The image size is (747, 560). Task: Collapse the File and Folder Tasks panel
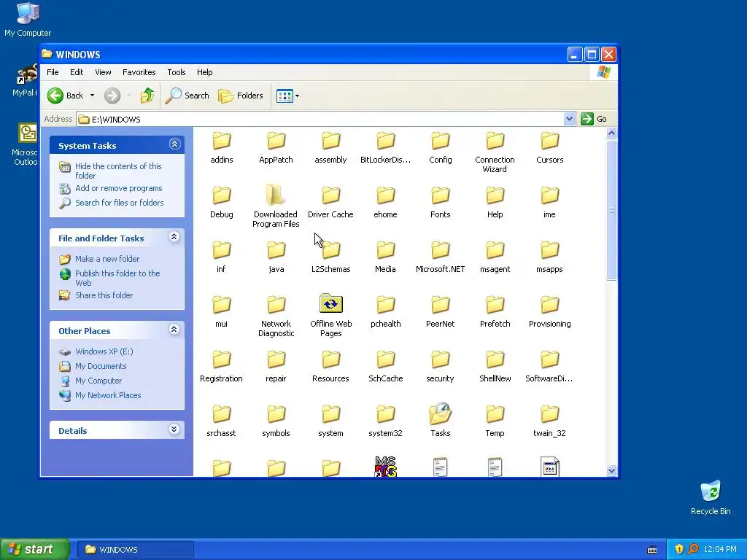(174, 237)
